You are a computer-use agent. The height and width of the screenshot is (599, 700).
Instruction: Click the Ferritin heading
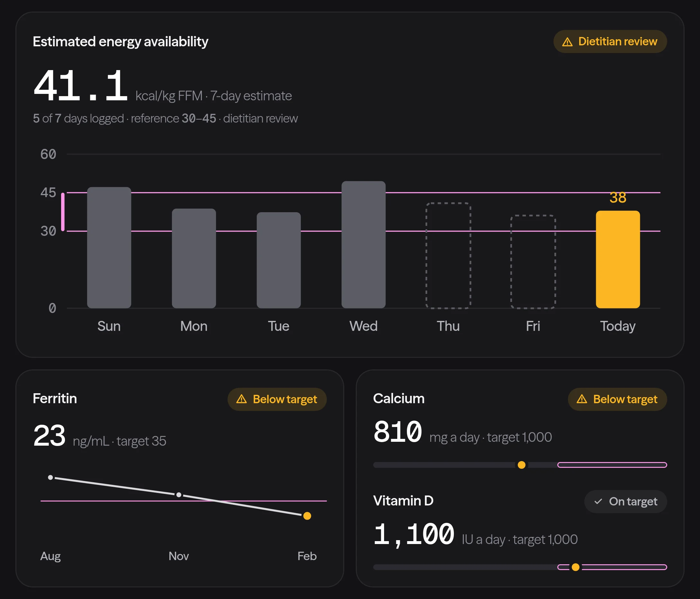(x=55, y=399)
